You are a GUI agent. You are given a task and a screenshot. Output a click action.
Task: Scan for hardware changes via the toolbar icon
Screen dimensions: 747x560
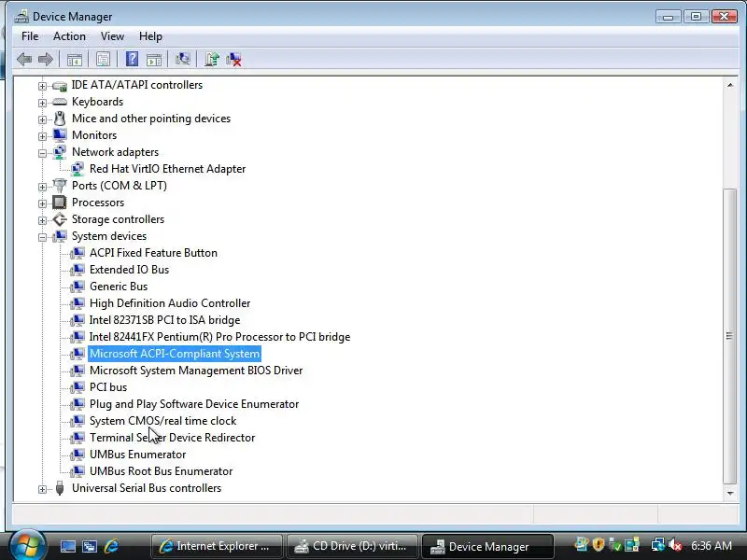coord(182,59)
